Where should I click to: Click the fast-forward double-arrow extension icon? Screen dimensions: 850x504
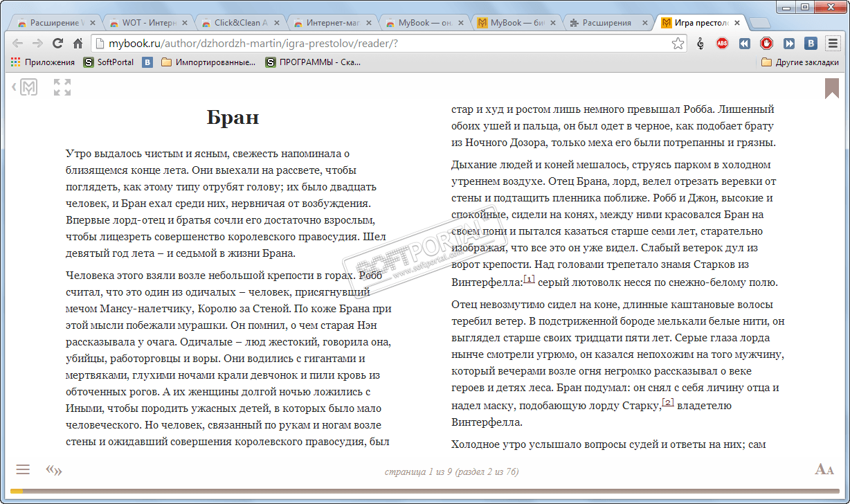point(788,44)
